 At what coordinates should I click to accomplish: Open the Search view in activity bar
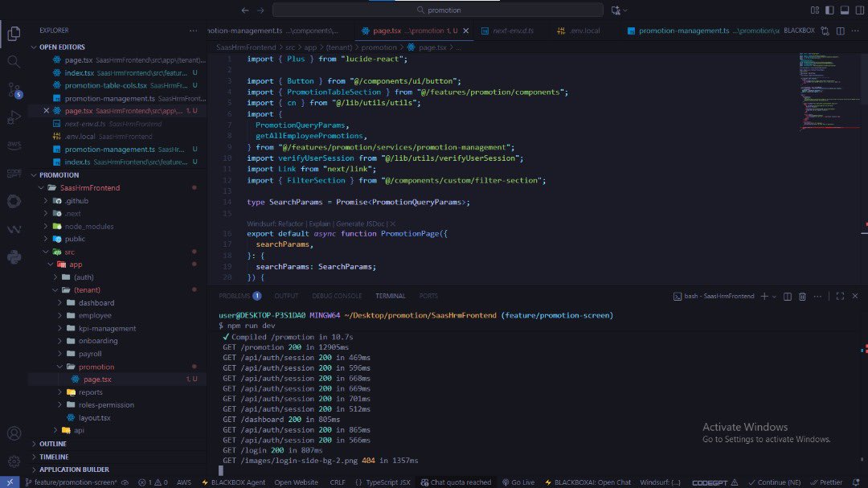click(x=14, y=61)
